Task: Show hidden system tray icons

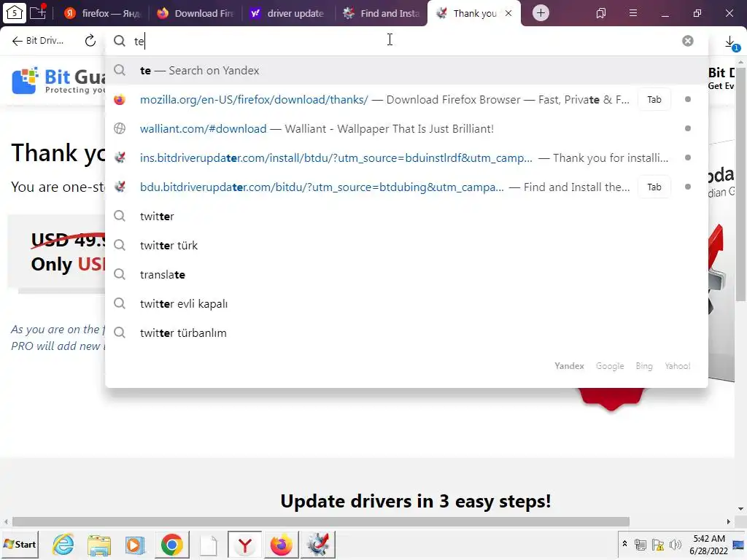Action: tap(625, 544)
